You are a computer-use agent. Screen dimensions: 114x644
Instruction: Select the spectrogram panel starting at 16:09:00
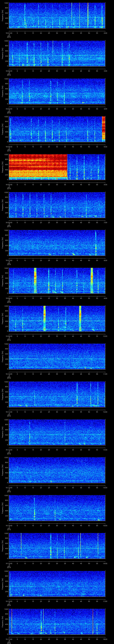[x=57, y=318]
